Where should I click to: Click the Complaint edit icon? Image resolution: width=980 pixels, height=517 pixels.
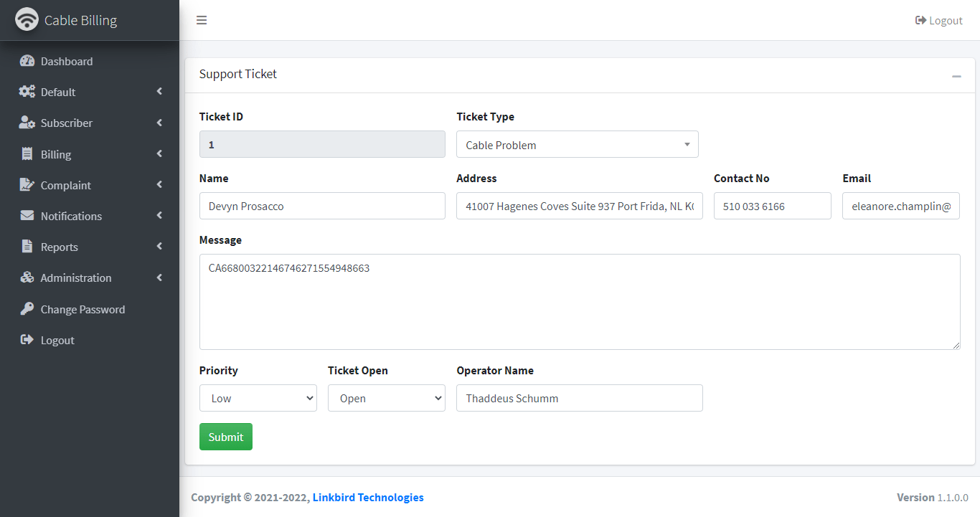tap(27, 185)
